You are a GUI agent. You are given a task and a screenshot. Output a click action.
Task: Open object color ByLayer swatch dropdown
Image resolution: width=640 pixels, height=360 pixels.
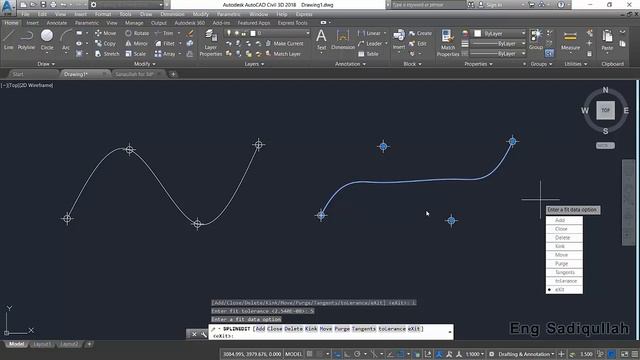click(x=499, y=33)
